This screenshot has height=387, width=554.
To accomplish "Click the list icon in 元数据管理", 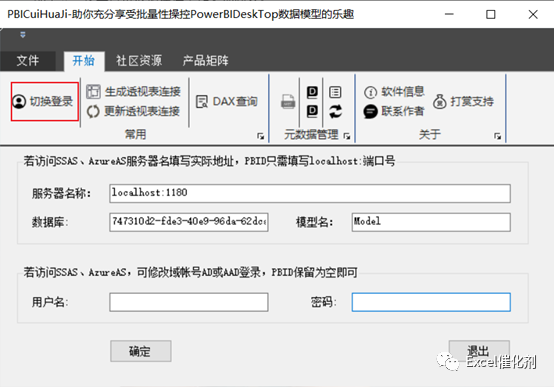I will pos(335,92).
